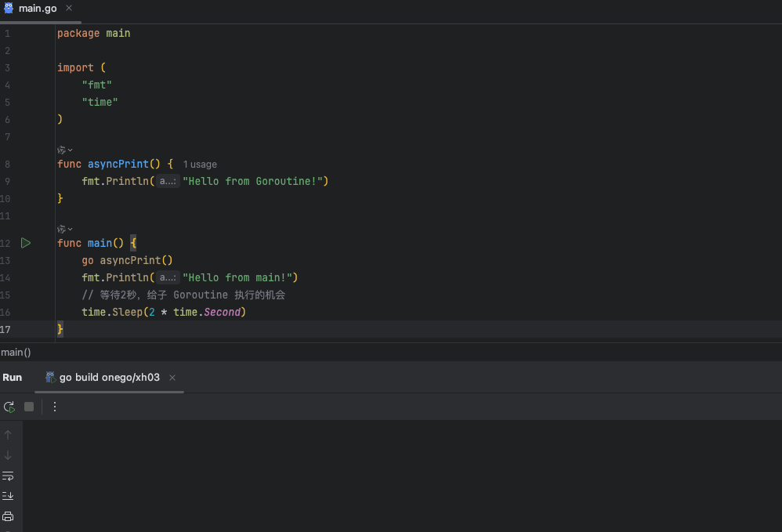Run main using the gutter play arrow
This screenshot has height=532, width=782.
coord(25,243)
